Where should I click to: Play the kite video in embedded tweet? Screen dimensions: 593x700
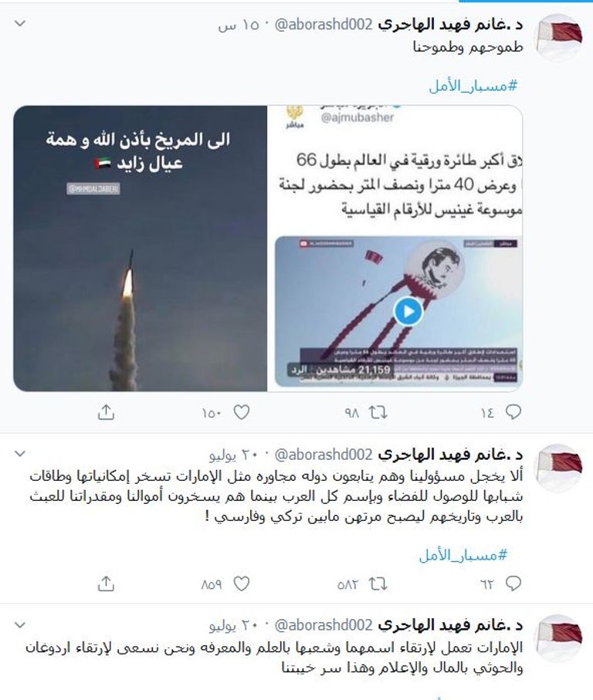408,311
